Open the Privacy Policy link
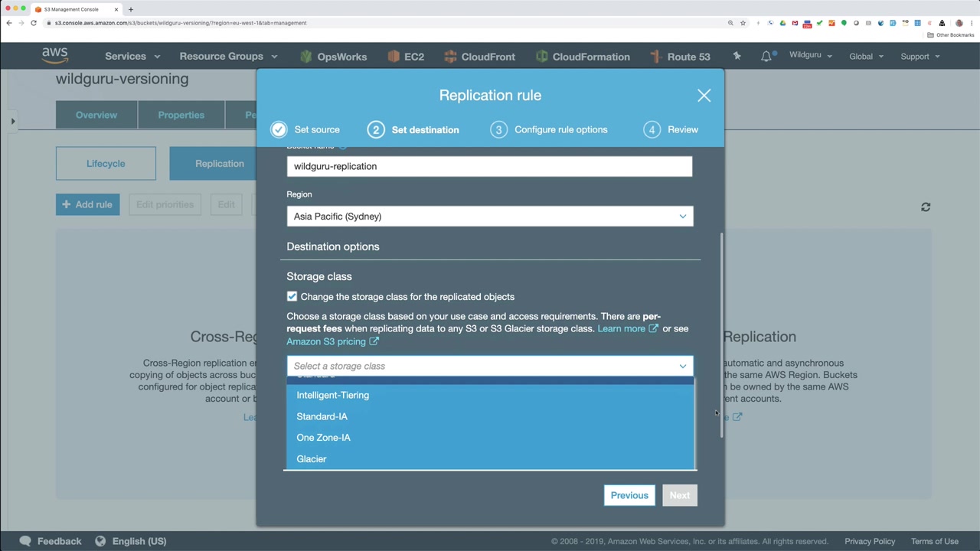Viewport: 980px width, 551px height. pyautogui.click(x=870, y=541)
